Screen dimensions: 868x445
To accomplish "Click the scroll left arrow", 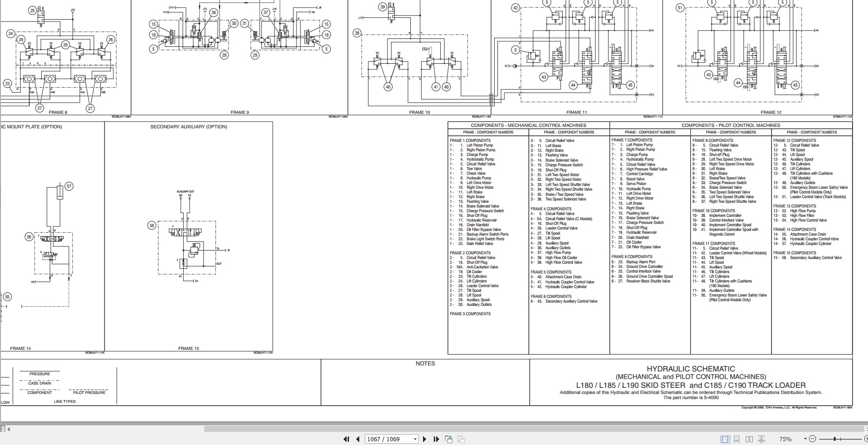I will (x=9, y=429).
